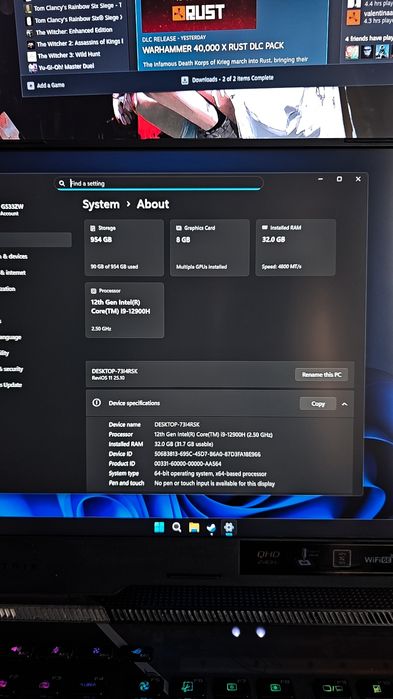393x699 pixels.
Task: Click the valentinaa orange friend avatar in Steam
Action: click(x=353, y=18)
